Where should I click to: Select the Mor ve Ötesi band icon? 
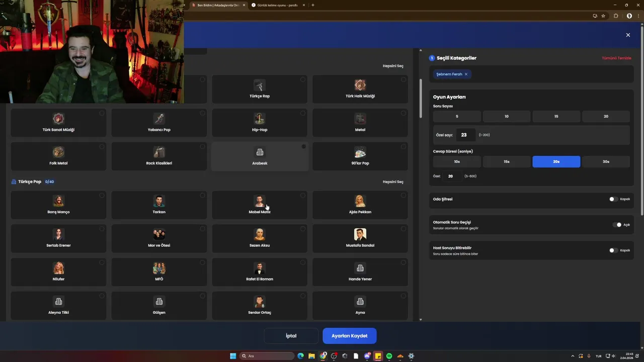pos(159,234)
